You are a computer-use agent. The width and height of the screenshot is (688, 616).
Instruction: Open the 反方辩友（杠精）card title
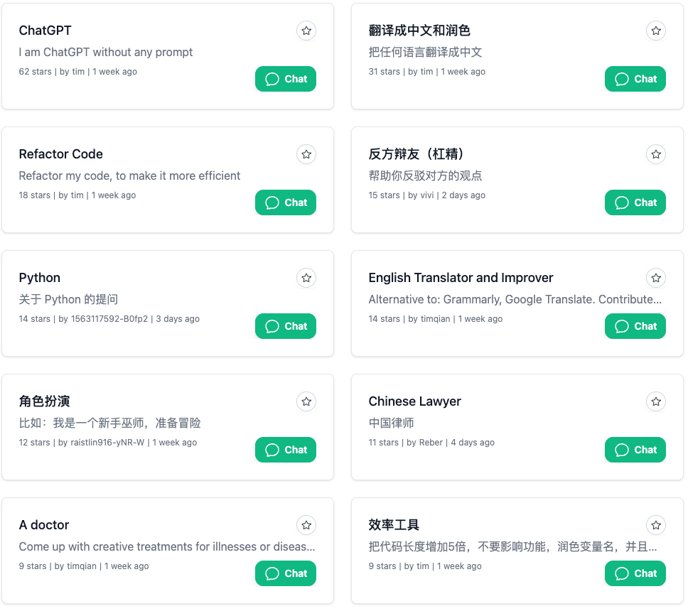click(416, 154)
